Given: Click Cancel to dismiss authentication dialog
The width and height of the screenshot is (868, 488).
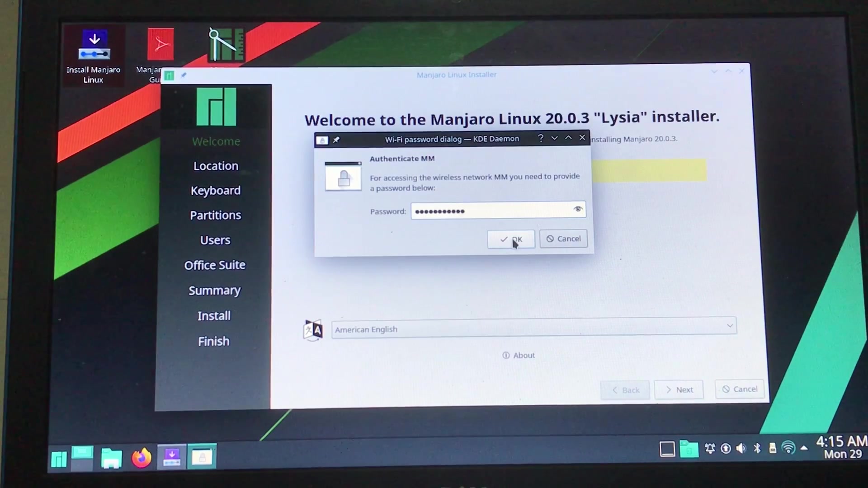Looking at the screenshot, I should [x=563, y=238].
